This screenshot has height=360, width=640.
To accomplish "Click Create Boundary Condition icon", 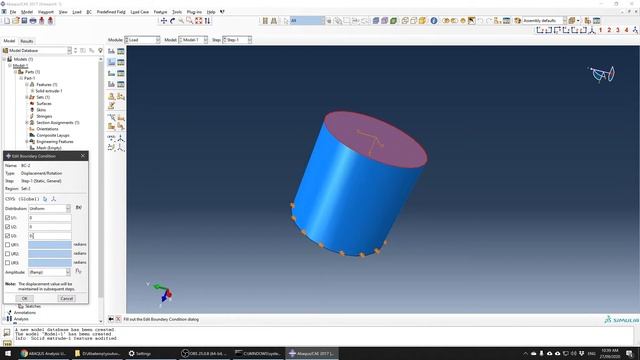I will click(x=111, y=62).
